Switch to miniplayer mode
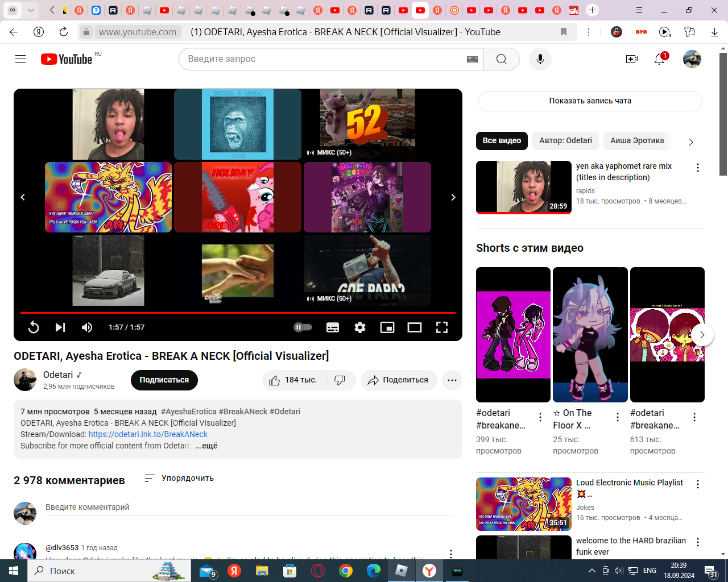The width and height of the screenshot is (728, 582). (387, 327)
